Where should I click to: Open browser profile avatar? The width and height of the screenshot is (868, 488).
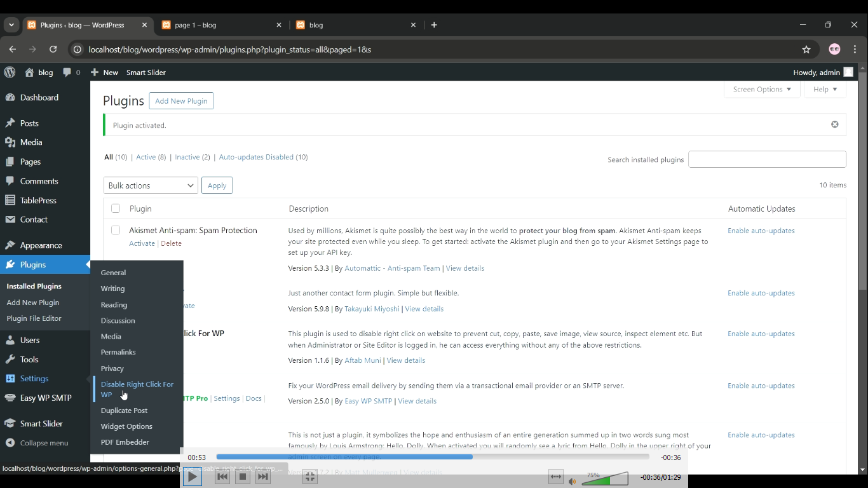[x=834, y=49]
